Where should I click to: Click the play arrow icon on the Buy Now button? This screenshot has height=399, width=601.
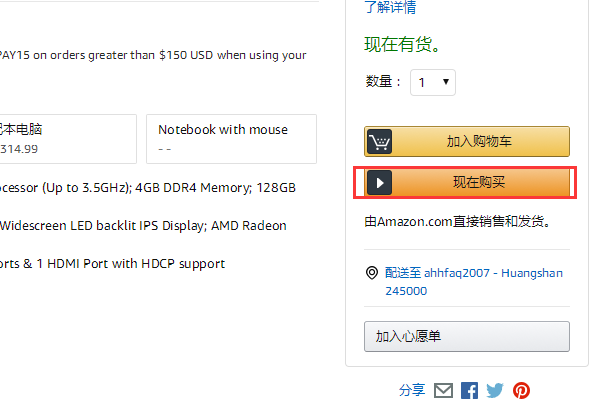[x=379, y=182]
